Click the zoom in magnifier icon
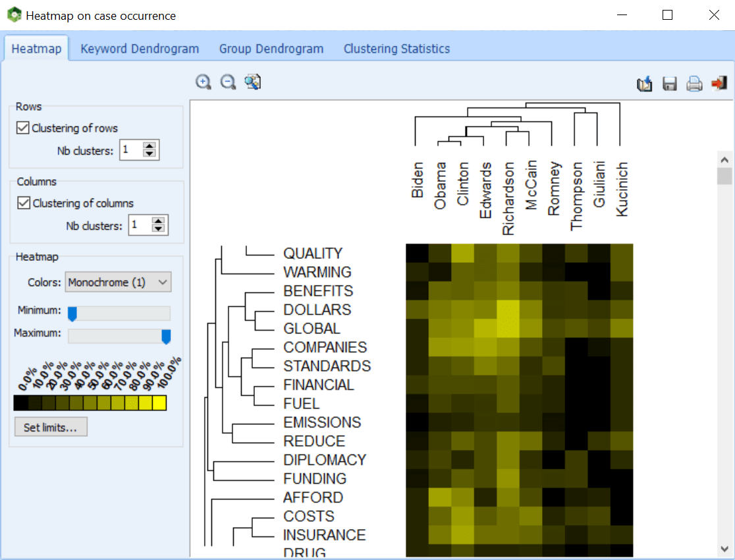The width and height of the screenshot is (735, 560). coord(203,82)
